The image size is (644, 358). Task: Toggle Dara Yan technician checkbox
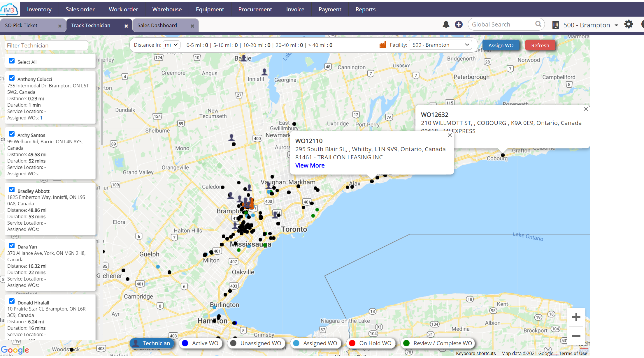point(12,246)
